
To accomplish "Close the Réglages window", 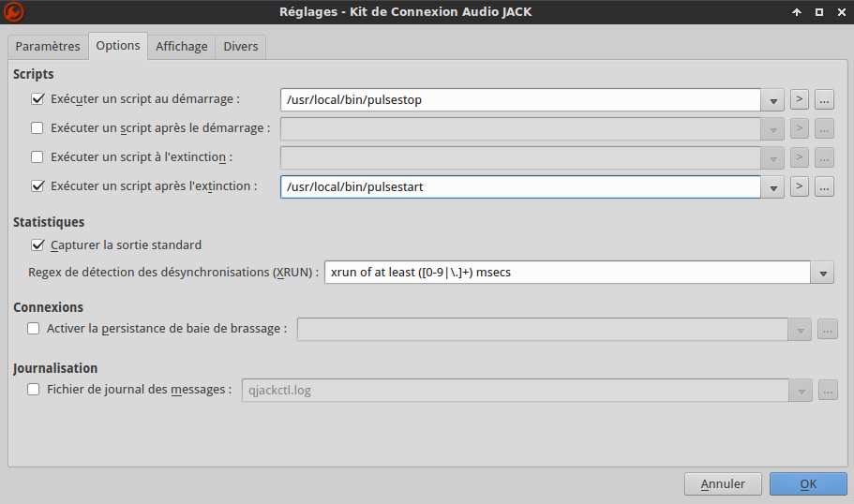I will point(840,12).
